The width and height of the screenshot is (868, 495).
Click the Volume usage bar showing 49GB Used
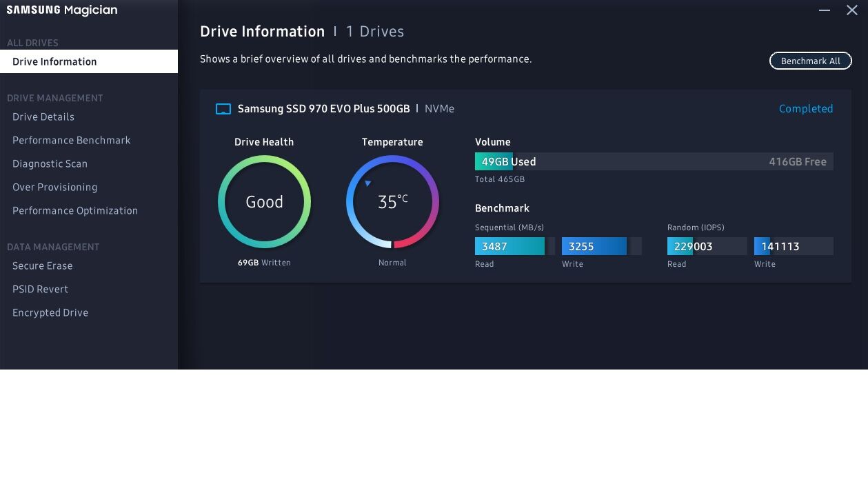[654, 161]
